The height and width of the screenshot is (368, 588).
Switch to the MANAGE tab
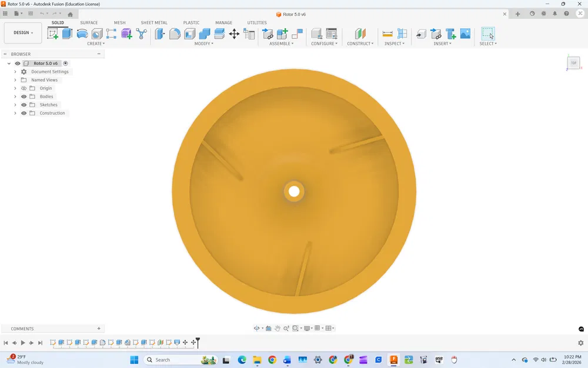pos(224,22)
